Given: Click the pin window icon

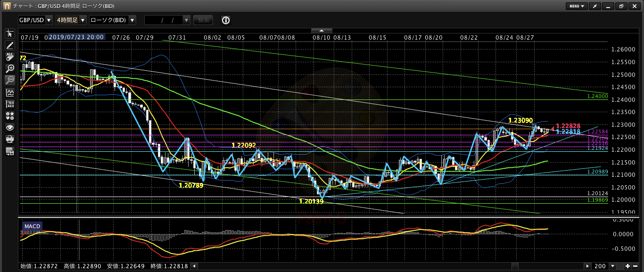Looking at the screenshot, I should (x=596, y=6).
